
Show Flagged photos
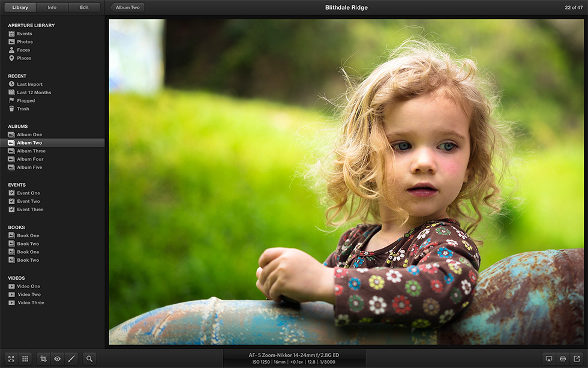click(26, 101)
